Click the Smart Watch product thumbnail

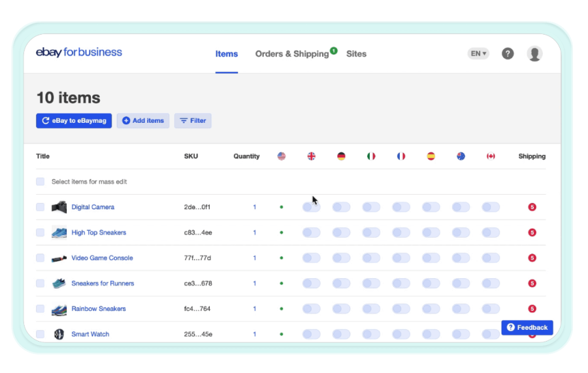pos(59,334)
